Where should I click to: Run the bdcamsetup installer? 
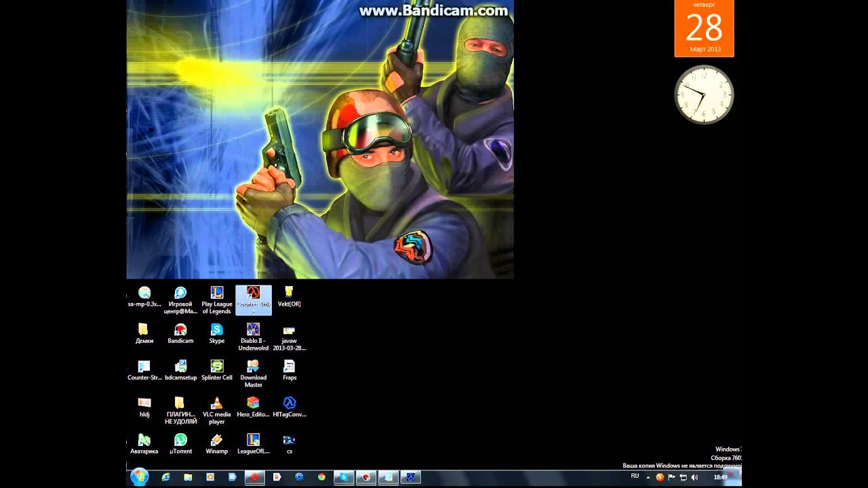click(180, 370)
